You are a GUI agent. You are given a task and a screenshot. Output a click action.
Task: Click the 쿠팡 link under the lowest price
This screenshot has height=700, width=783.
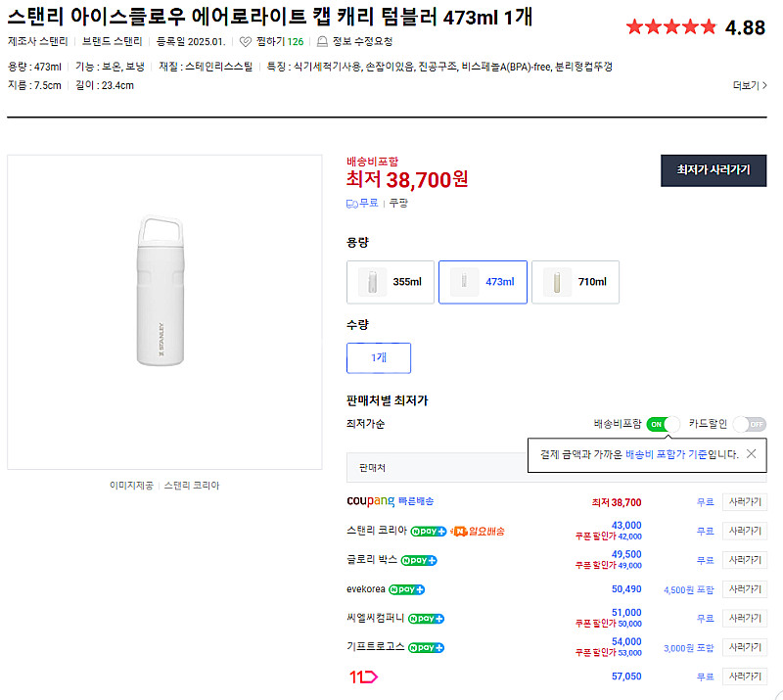point(398,203)
